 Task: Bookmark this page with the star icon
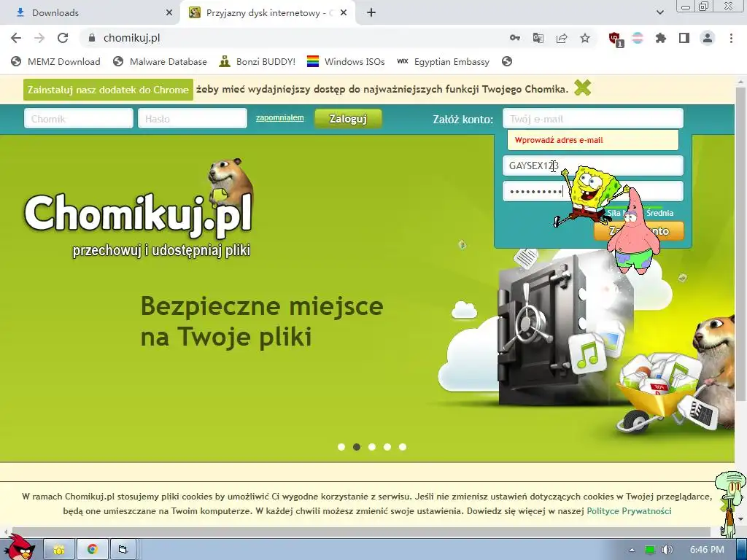585,38
